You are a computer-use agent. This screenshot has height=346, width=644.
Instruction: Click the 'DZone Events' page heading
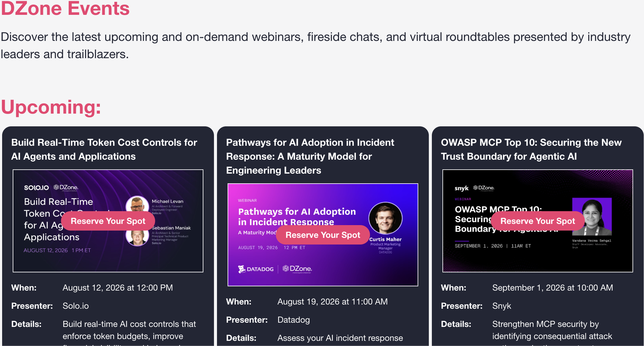pos(65,8)
